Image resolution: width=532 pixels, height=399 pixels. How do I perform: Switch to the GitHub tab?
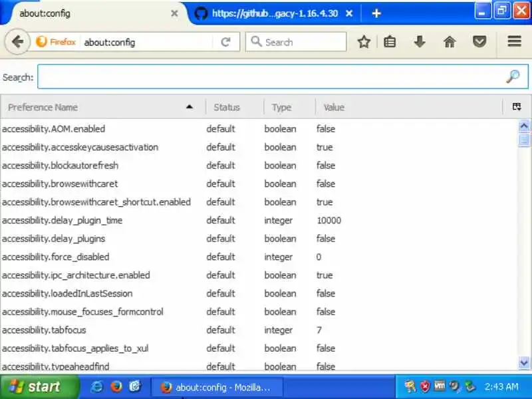pyautogui.click(x=275, y=13)
